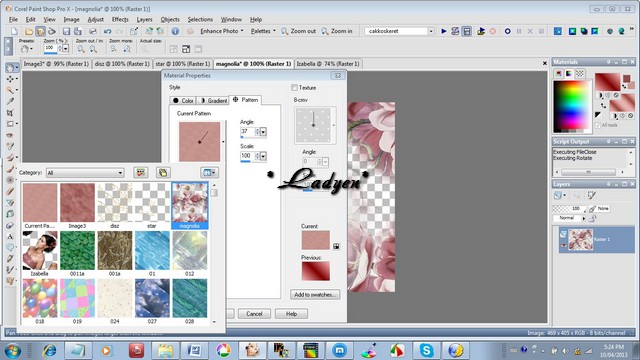Open pattern picker view options dropdown
The width and height of the screenshot is (640, 360).
[x=209, y=173]
